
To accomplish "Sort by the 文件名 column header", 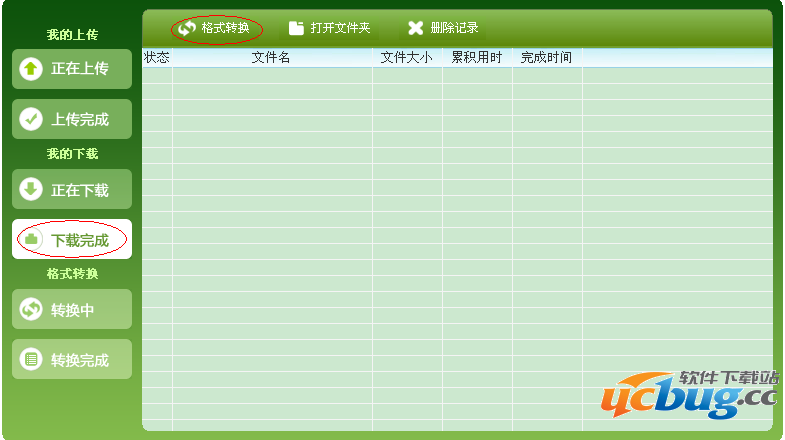I will tap(271, 58).
